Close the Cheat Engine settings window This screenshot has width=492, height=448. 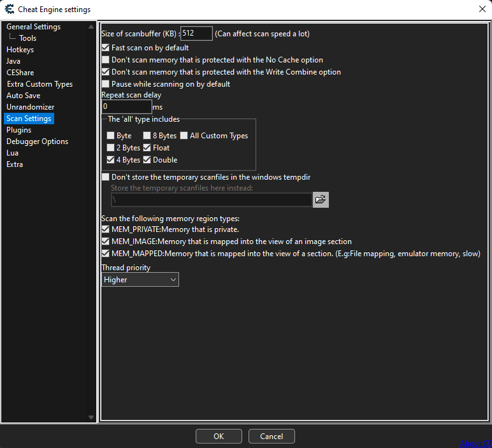(x=482, y=9)
